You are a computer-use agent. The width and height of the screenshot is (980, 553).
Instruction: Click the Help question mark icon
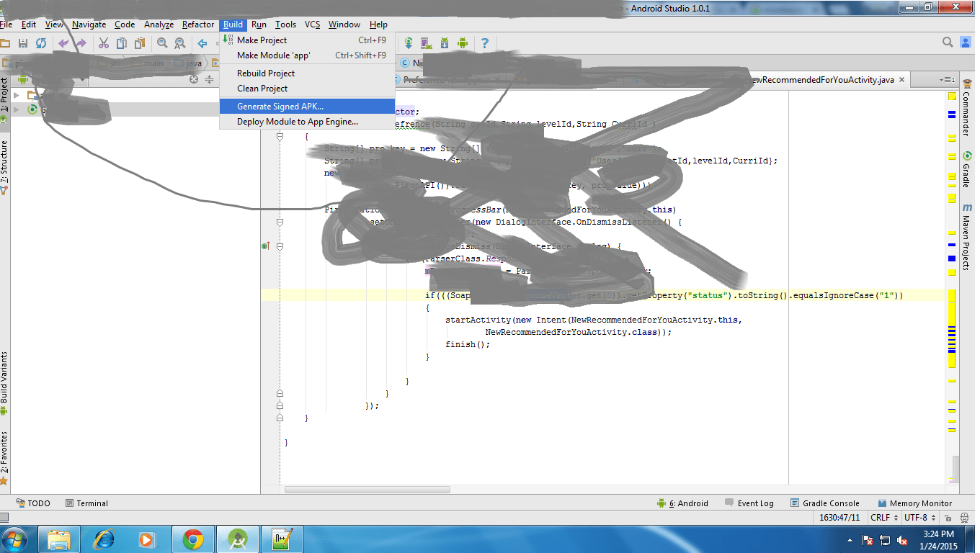[x=485, y=43]
